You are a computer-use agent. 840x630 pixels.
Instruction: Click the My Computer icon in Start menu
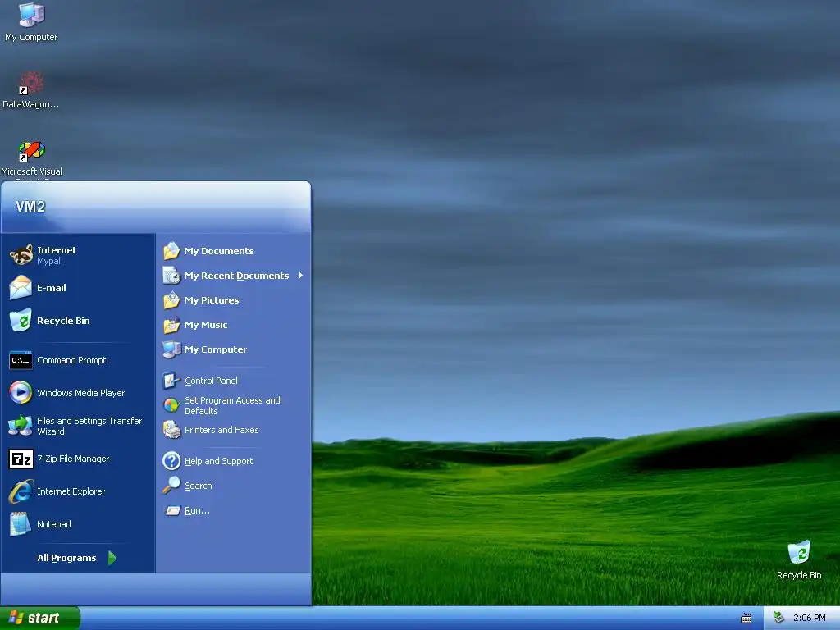click(x=171, y=349)
